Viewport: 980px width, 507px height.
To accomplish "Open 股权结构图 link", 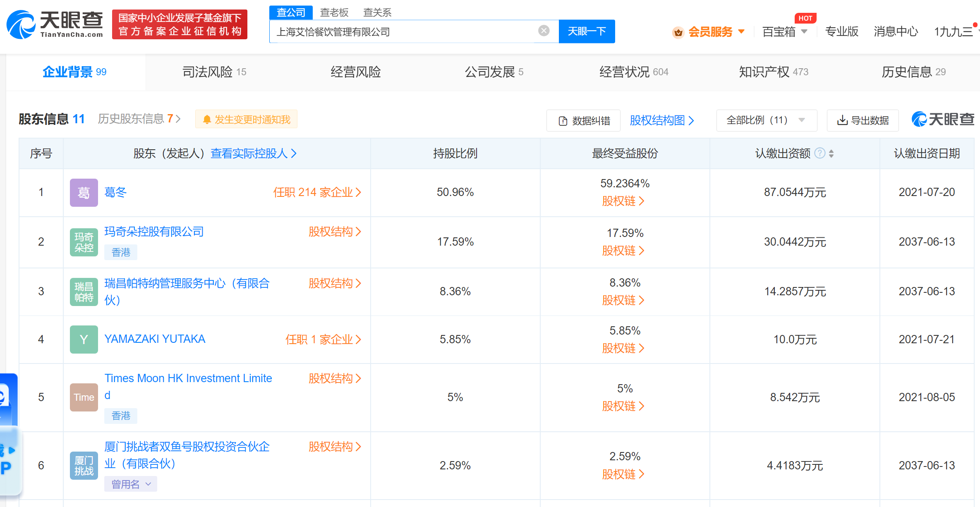I will 661,120.
